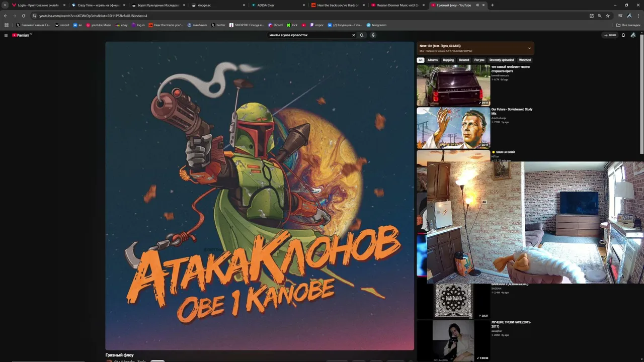
Task: Select the For you filter chip
Action: 479,60
